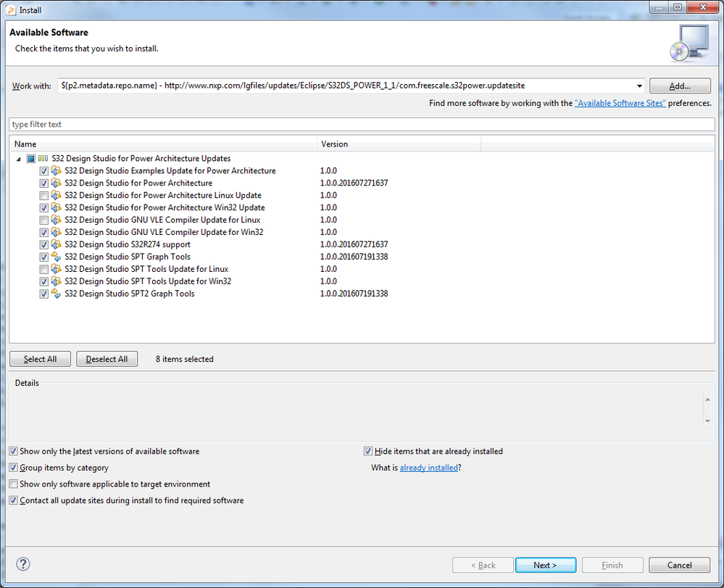Image resolution: width=724 pixels, height=588 pixels.
Task: Toggle Group items by category
Action: pos(13,468)
